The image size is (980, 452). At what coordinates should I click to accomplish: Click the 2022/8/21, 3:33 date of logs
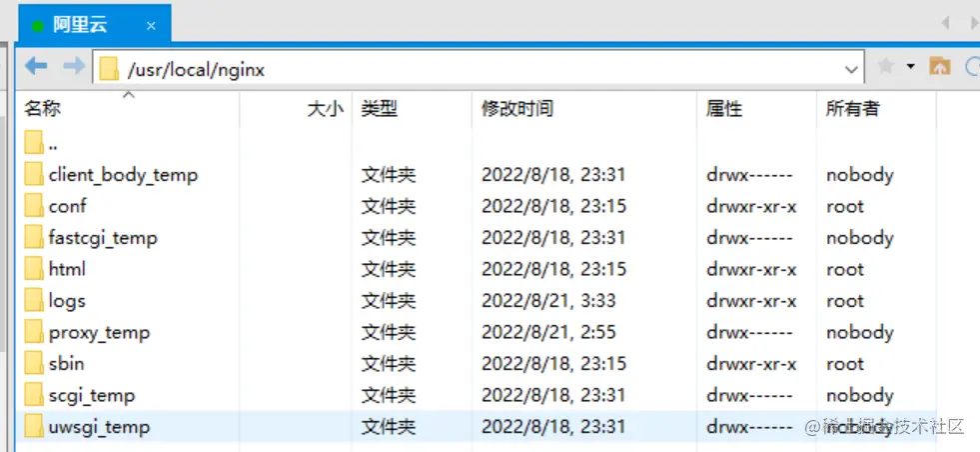[x=548, y=300]
